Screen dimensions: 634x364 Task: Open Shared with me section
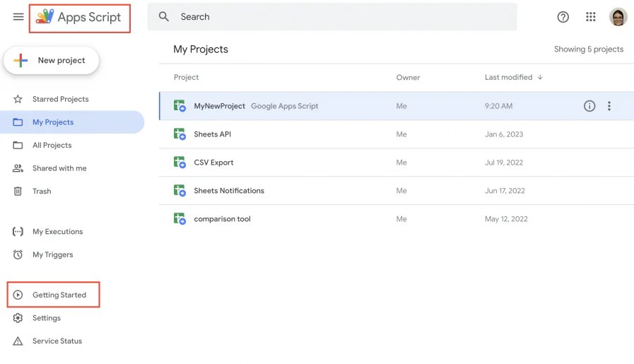59,168
